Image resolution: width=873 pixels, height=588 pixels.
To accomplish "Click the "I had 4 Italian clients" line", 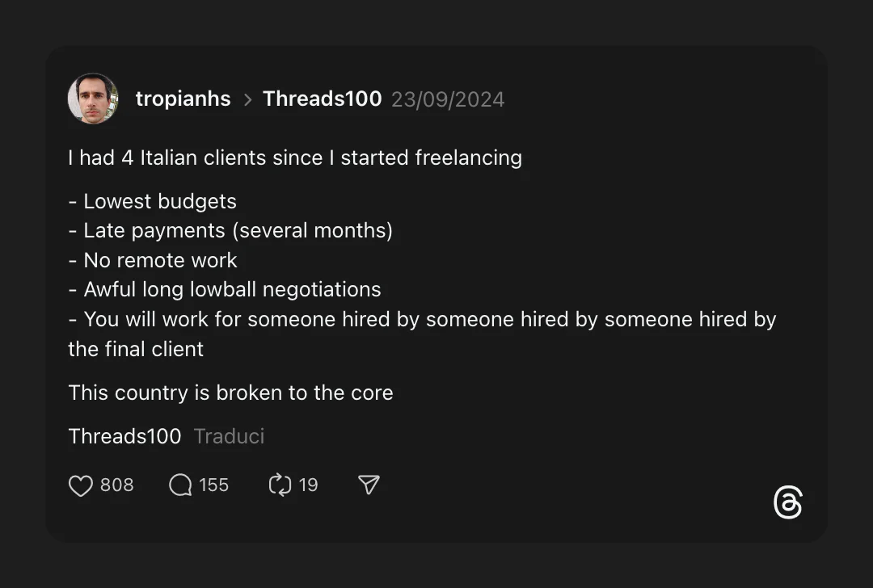I will coord(295,157).
